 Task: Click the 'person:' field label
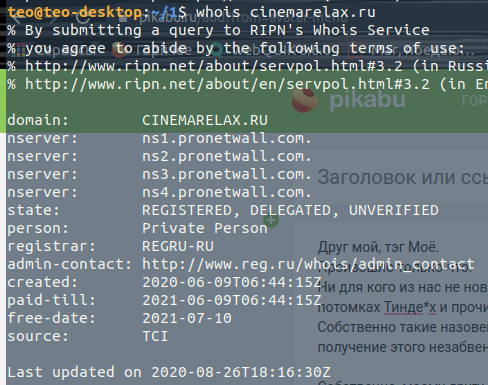(x=38, y=228)
